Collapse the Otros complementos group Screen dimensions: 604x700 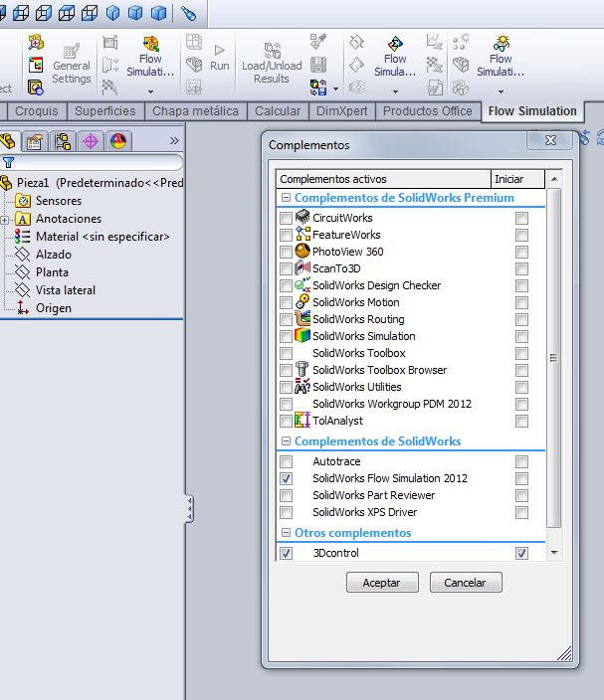click(286, 533)
